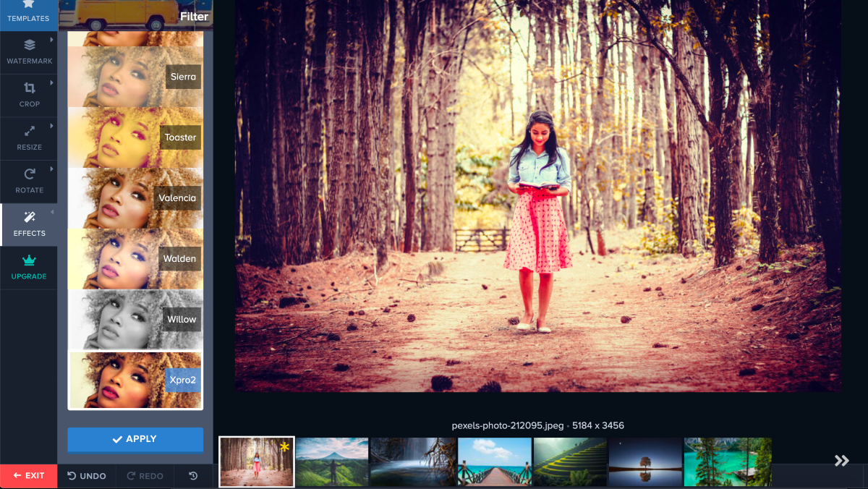Show next images with double chevron
Screen dimensions: 868x489
(841, 461)
